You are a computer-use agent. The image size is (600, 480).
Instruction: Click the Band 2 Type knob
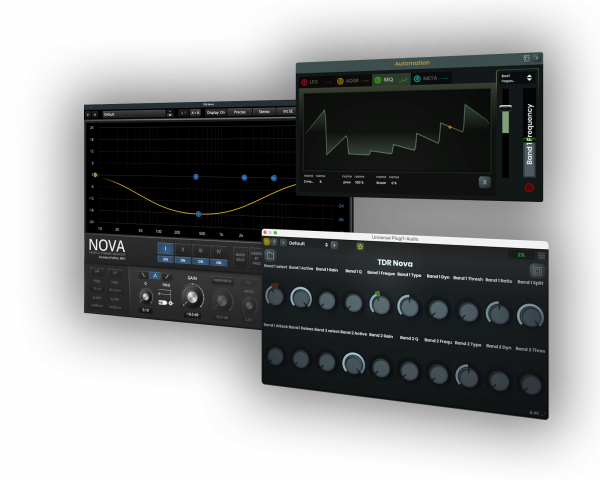tap(467, 376)
